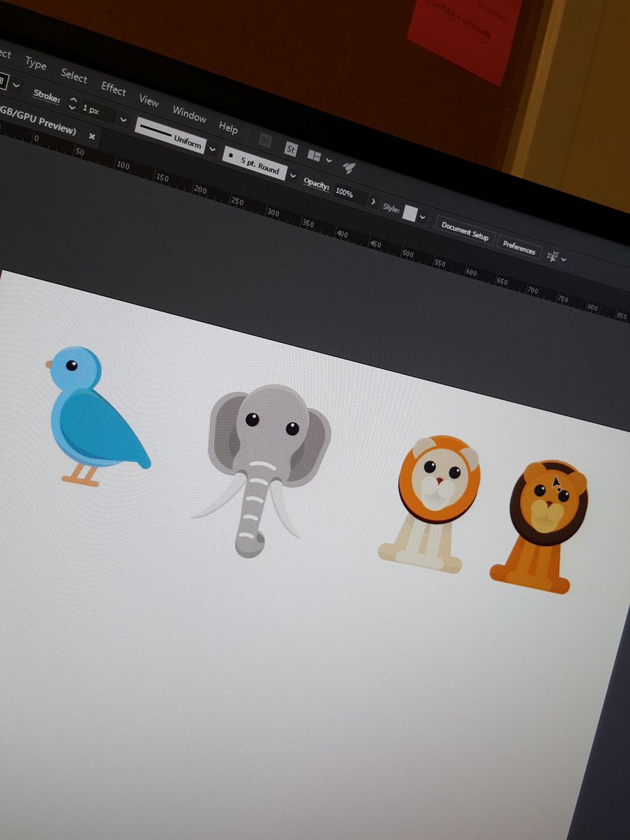The height and width of the screenshot is (840, 630).
Task: Click the GPU Performance rocket icon
Action: [349, 167]
